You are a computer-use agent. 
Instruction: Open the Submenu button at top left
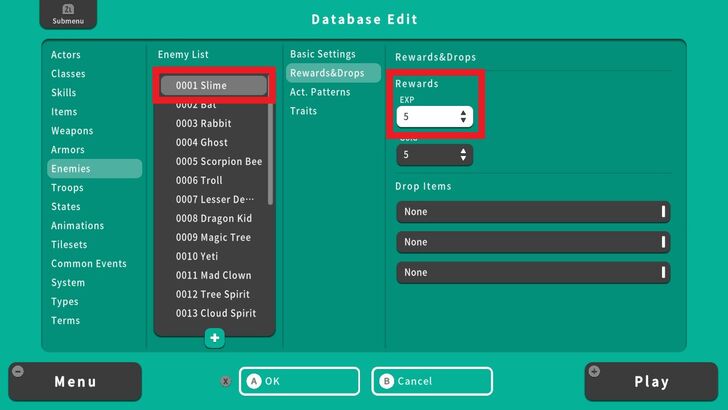[x=69, y=15]
